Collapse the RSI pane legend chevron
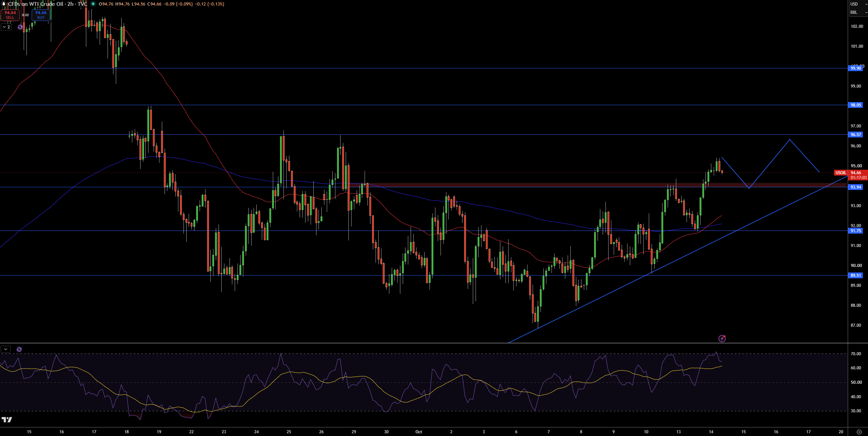Image resolution: width=868 pixels, height=436 pixels. click(x=5, y=349)
